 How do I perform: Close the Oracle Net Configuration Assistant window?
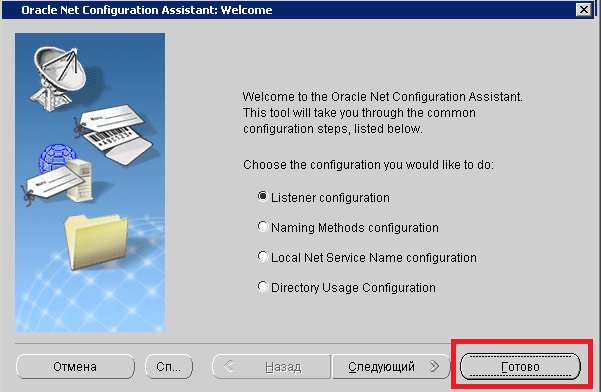(584, 10)
